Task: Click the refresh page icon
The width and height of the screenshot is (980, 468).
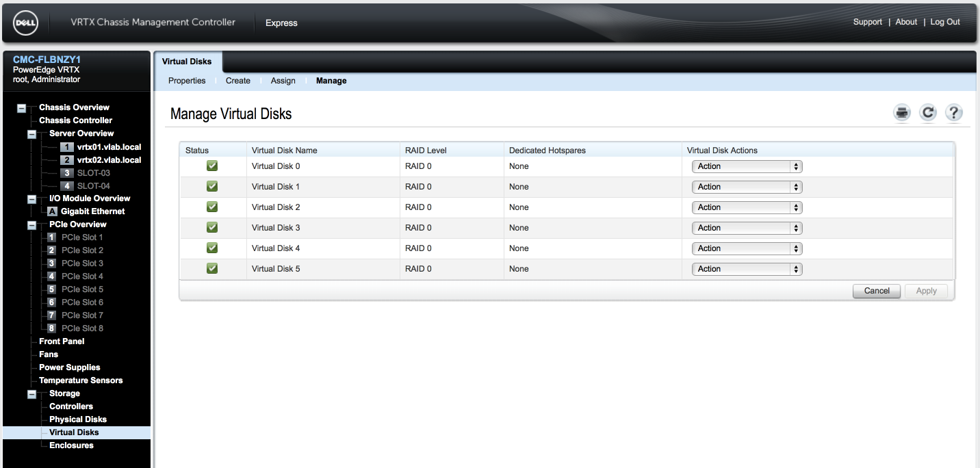Action: [x=928, y=113]
